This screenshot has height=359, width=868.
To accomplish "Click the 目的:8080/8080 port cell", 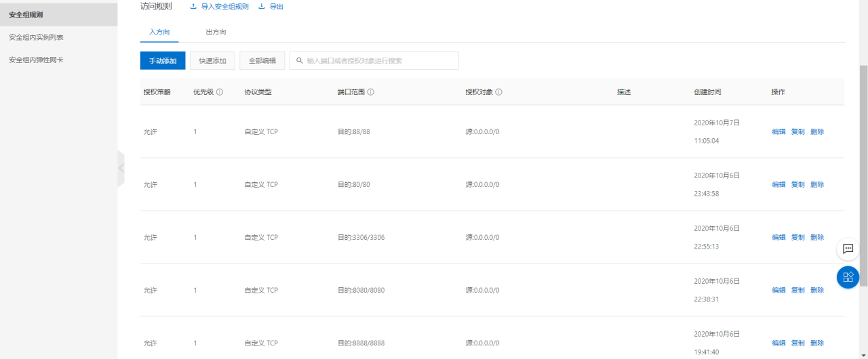I will 361,291.
